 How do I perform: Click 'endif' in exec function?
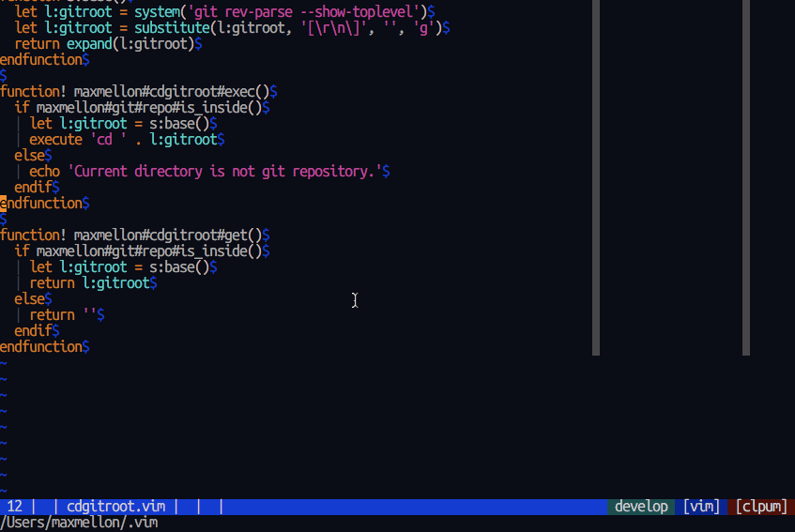(34, 188)
